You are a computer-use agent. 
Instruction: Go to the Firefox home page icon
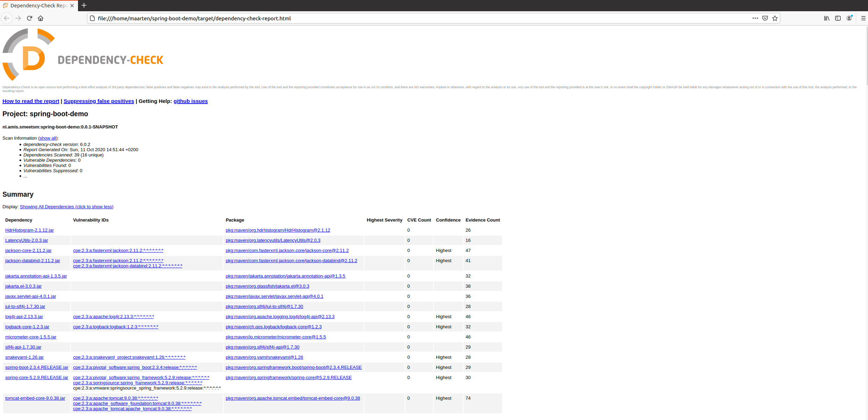click(41, 18)
